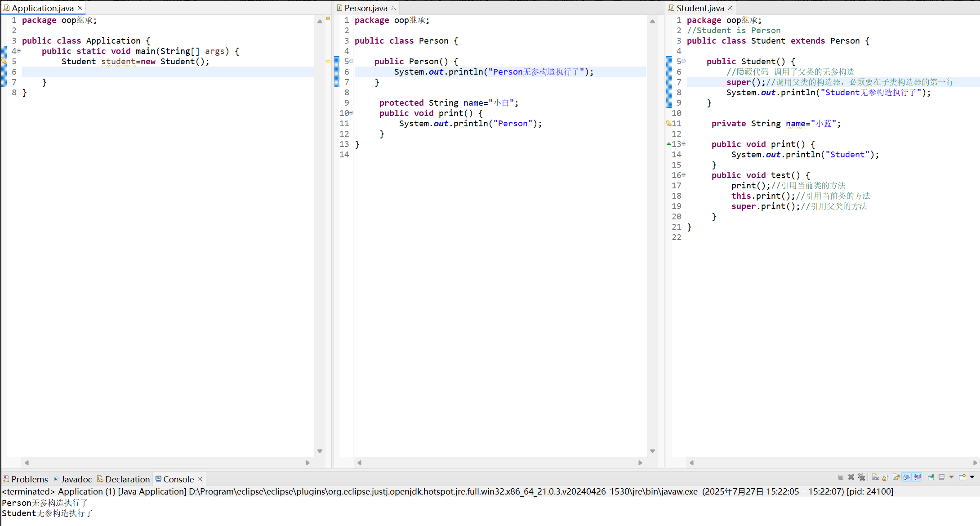Open dropdown arrow next to Display Selected Console
Image resolution: width=980 pixels, height=526 pixels.
click(x=951, y=477)
